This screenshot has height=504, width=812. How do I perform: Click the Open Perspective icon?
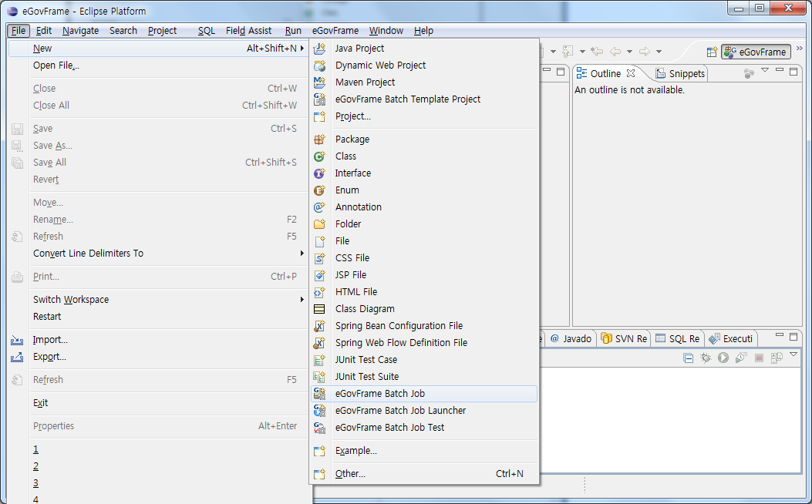click(712, 52)
